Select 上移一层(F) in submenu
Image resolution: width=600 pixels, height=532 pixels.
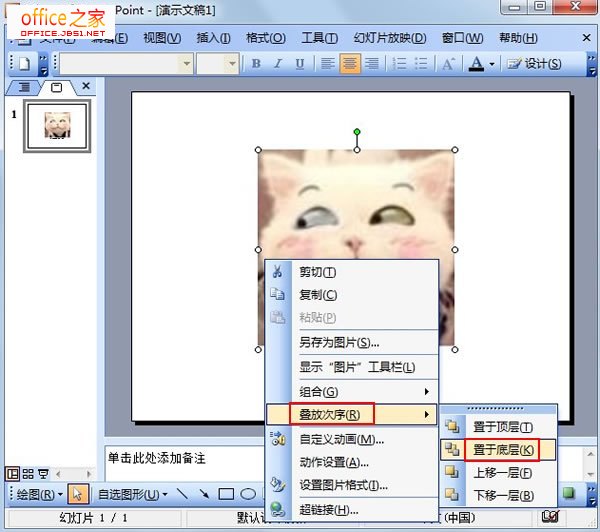[498, 473]
